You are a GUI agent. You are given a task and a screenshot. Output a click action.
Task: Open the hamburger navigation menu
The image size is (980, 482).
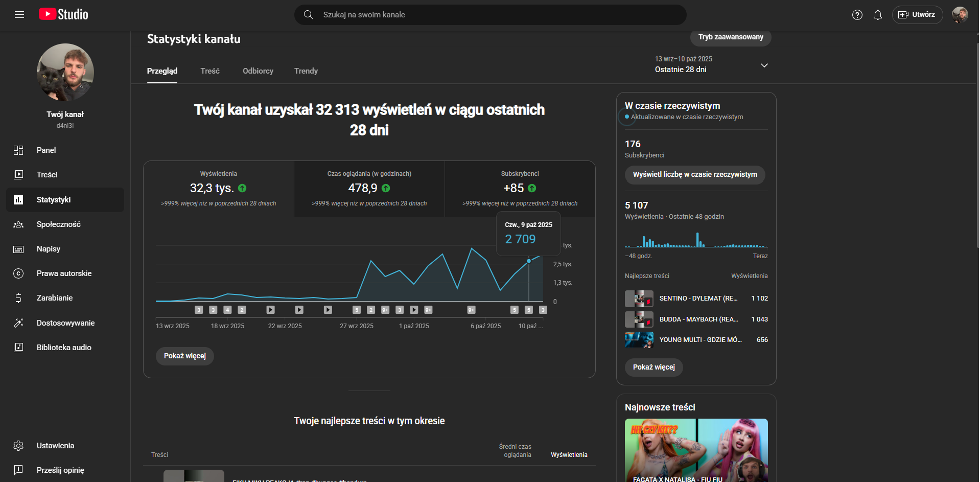pyautogui.click(x=19, y=15)
